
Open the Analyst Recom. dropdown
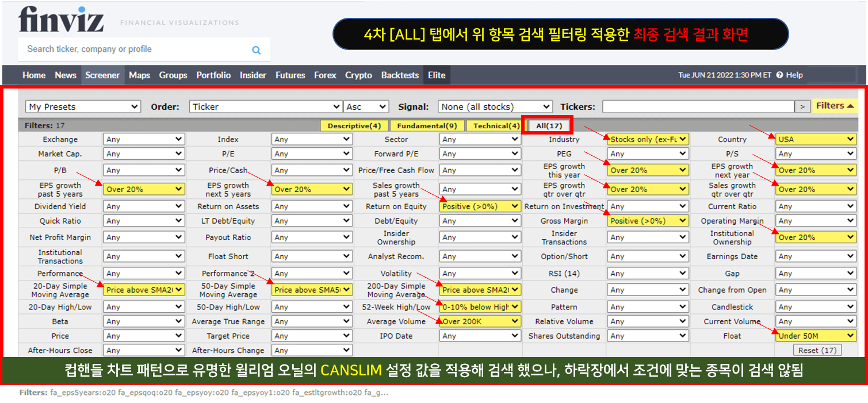coord(480,256)
